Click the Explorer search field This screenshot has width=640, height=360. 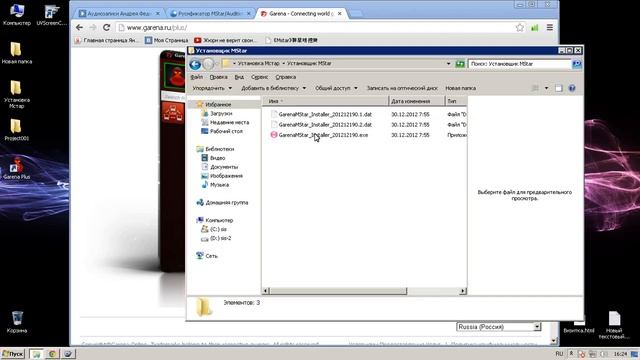520,64
